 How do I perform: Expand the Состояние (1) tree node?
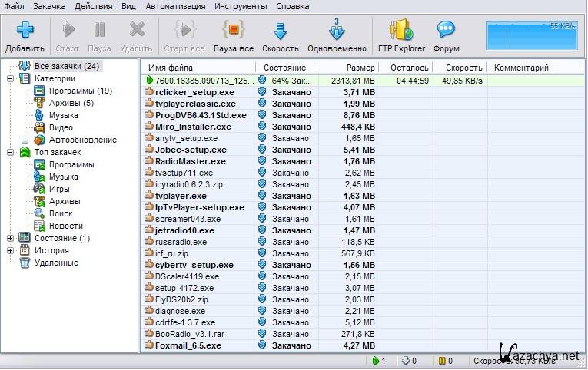click(x=11, y=238)
